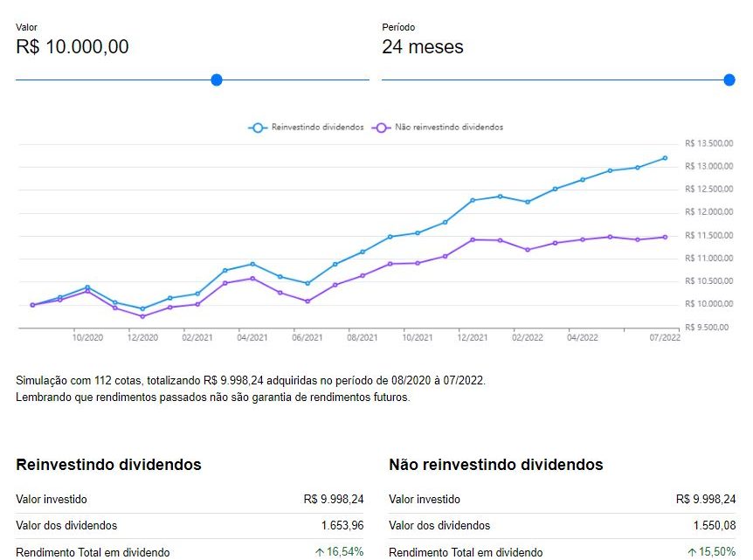Image resolution: width=753 pixels, height=560 pixels.
Task: Click 'Valor investido' under Não reinvestindo dividendos
Action: click(425, 500)
